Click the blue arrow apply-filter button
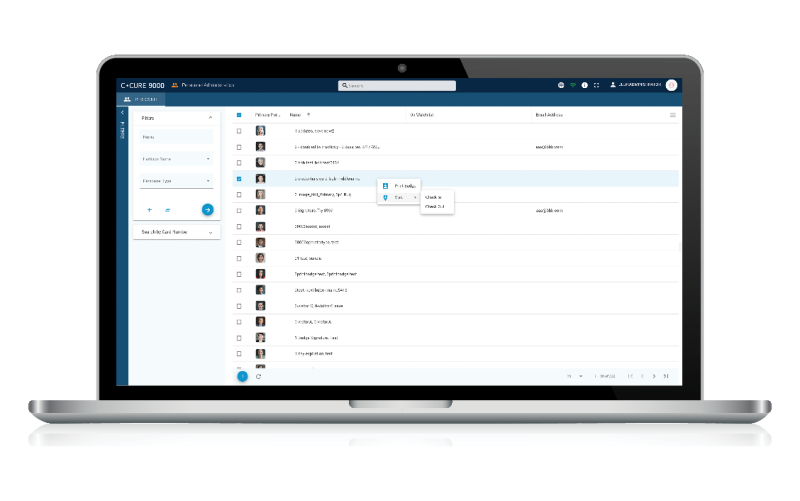This screenshot has width=800, height=501. tap(207, 210)
